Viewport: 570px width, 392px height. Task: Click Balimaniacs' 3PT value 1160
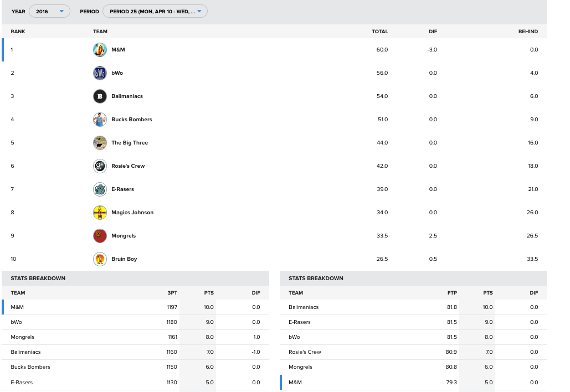click(x=172, y=352)
